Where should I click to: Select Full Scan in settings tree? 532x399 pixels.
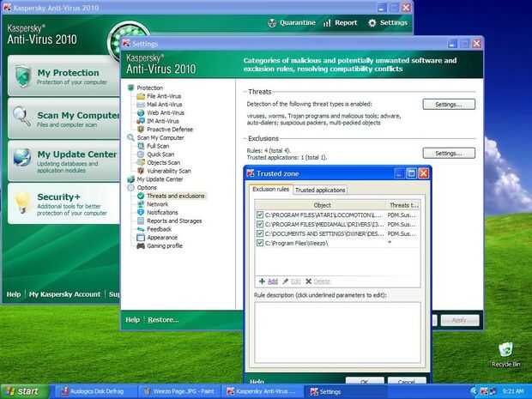pos(158,146)
